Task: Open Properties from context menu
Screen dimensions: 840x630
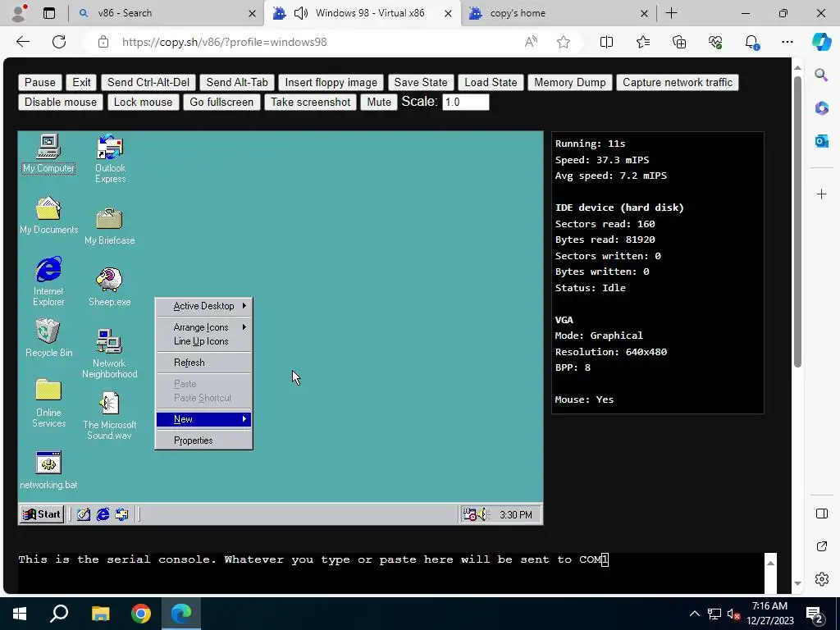Action: [203, 441]
